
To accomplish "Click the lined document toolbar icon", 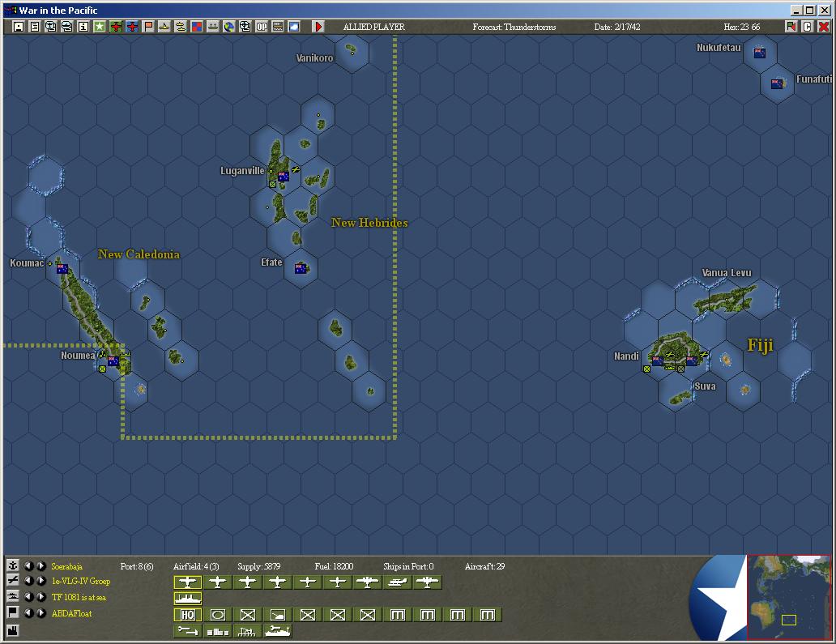I will pyautogui.click(x=35, y=27).
